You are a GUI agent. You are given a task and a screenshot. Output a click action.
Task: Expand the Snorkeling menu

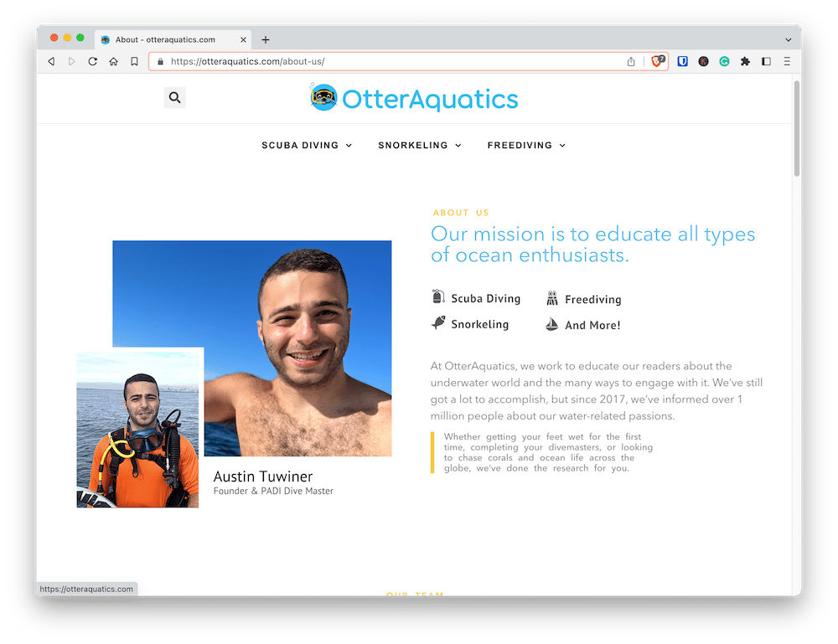420,145
